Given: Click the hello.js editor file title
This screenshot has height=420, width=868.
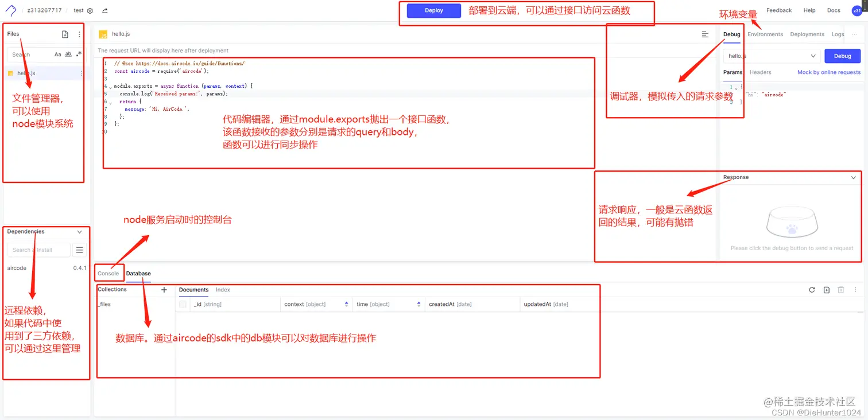Looking at the screenshot, I should (121, 34).
